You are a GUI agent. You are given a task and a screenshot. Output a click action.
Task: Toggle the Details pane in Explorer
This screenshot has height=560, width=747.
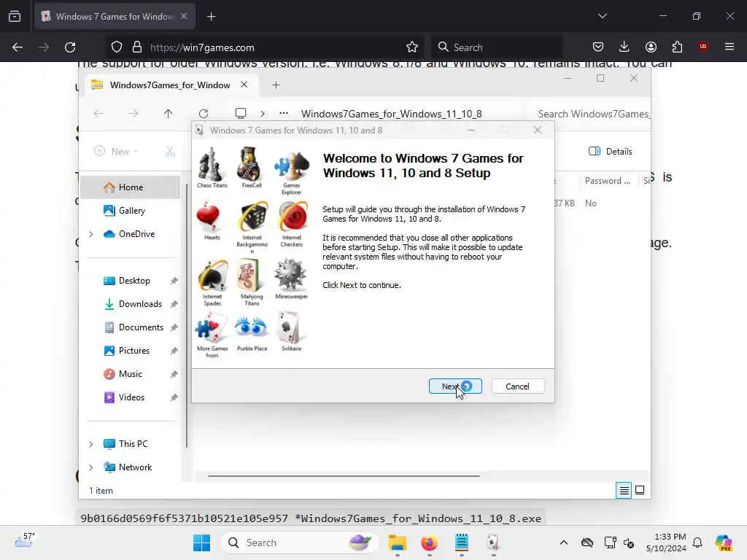coord(611,152)
